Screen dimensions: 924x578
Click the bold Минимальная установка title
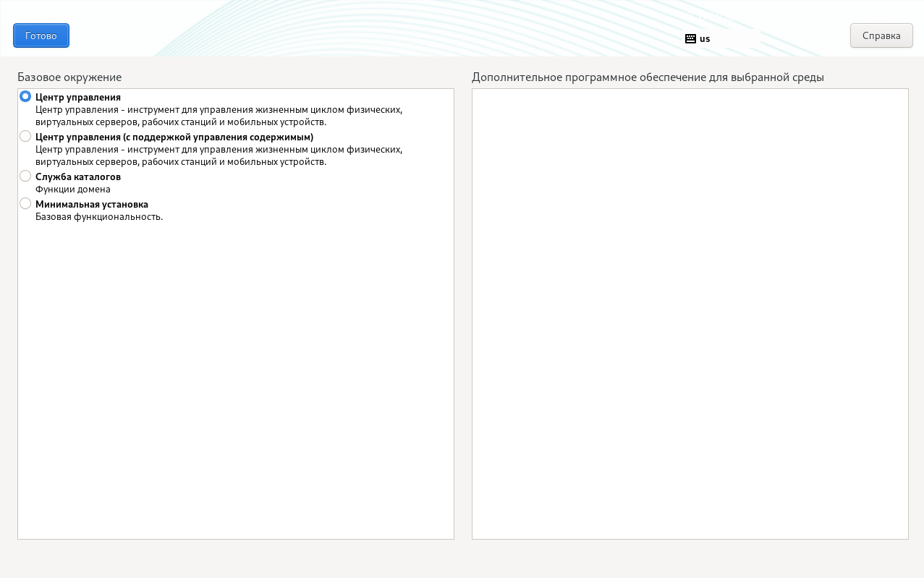[92, 204]
